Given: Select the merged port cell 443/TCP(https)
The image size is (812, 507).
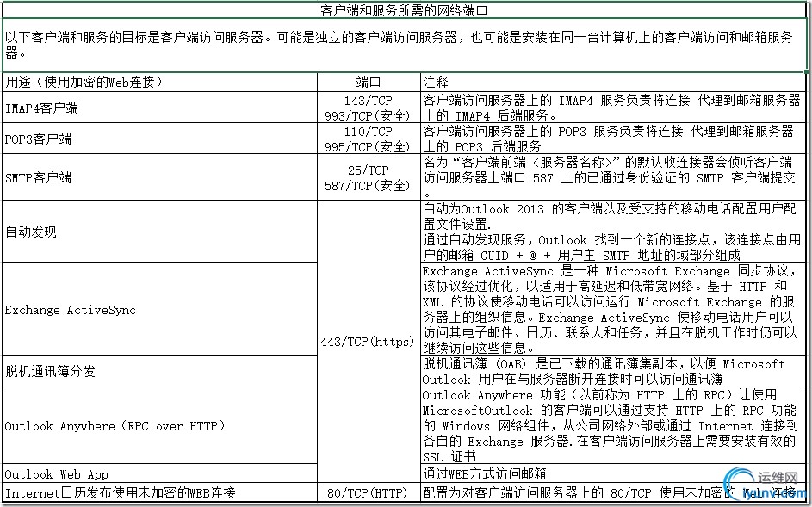Looking at the screenshot, I should point(369,342).
